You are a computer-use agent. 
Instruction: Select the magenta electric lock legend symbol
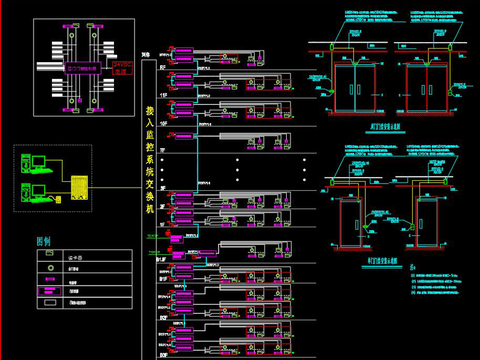(x=50, y=279)
